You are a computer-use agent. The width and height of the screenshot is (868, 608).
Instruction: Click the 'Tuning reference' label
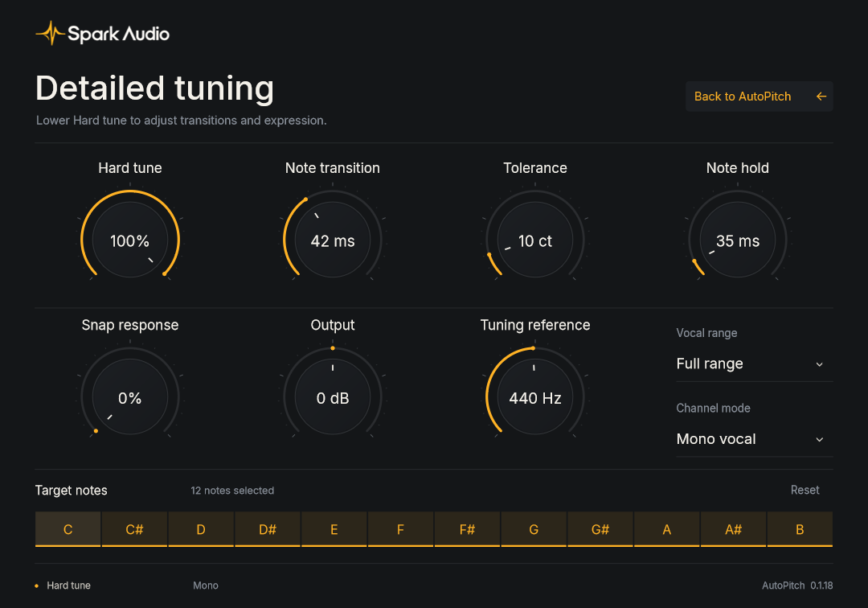(x=535, y=325)
